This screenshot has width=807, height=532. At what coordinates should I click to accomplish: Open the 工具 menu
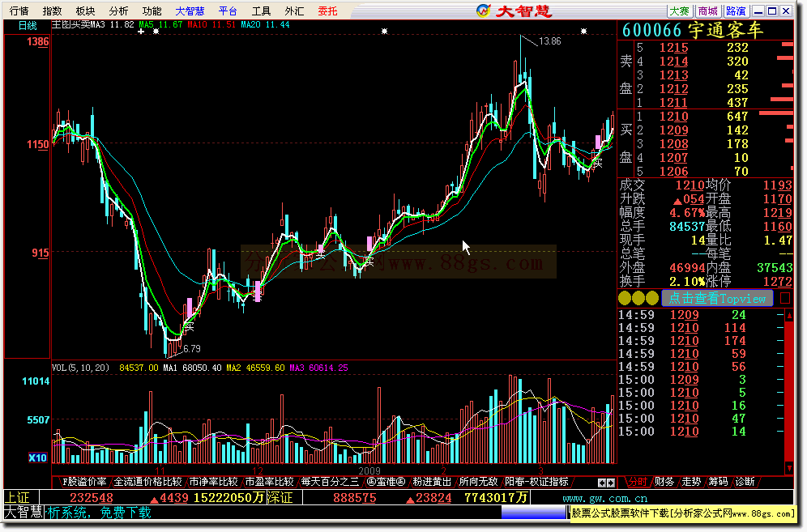coord(261,11)
